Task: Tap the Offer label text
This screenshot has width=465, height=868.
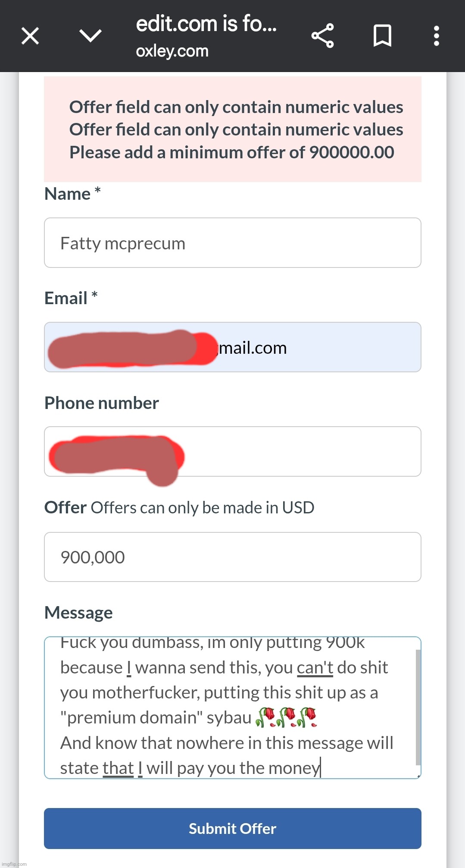Action: (x=66, y=507)
